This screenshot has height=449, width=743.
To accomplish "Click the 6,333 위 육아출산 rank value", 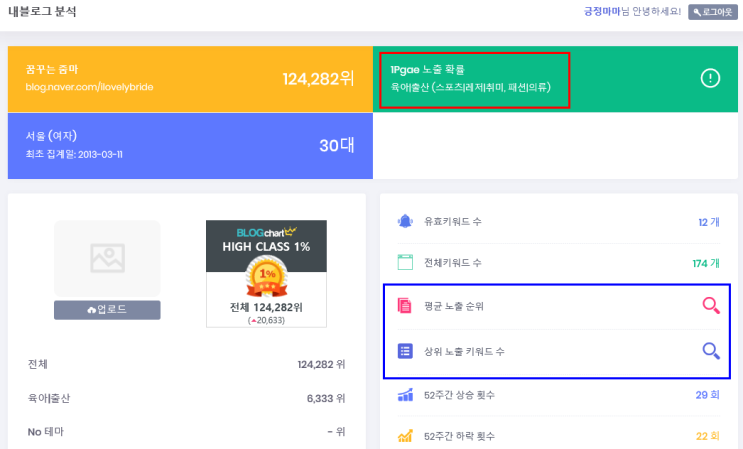I will coord(326,398).
